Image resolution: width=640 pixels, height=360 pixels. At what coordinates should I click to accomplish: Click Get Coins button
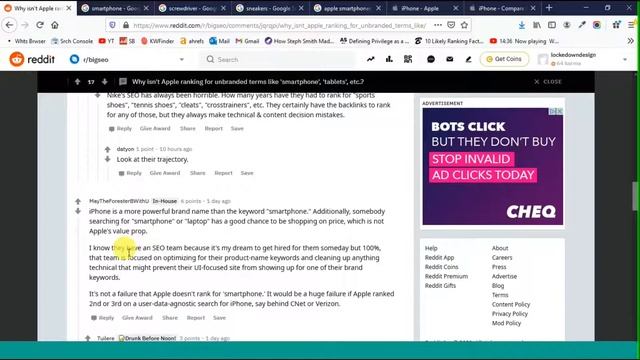tap(504, 59)
